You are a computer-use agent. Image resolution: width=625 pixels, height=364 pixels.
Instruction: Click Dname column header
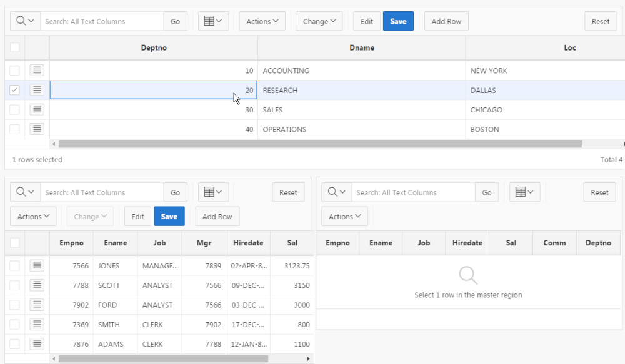tap(362, 48)
